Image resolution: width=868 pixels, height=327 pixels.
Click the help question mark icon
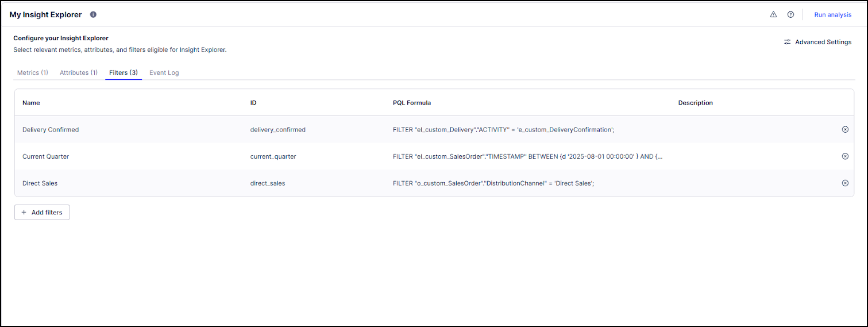click(790, 14)
